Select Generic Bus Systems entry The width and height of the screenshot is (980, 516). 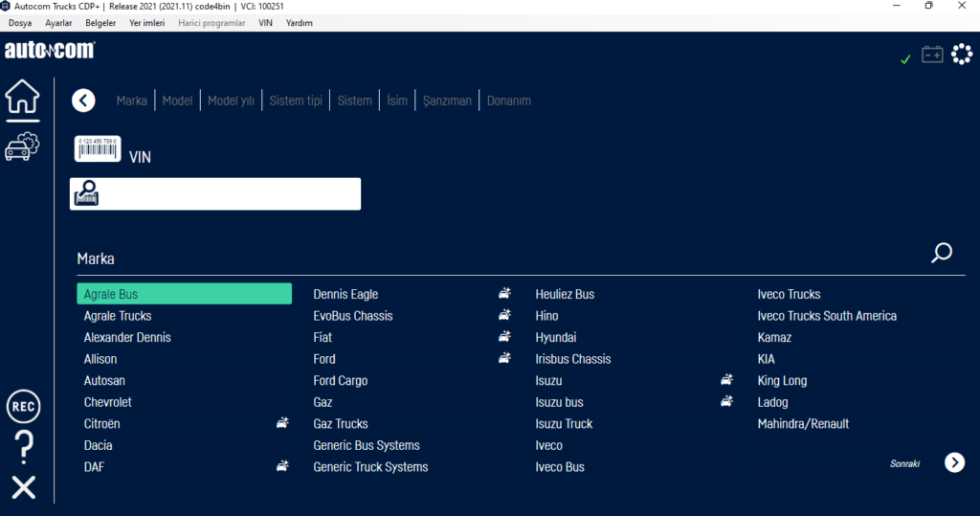tap(367, 445)
